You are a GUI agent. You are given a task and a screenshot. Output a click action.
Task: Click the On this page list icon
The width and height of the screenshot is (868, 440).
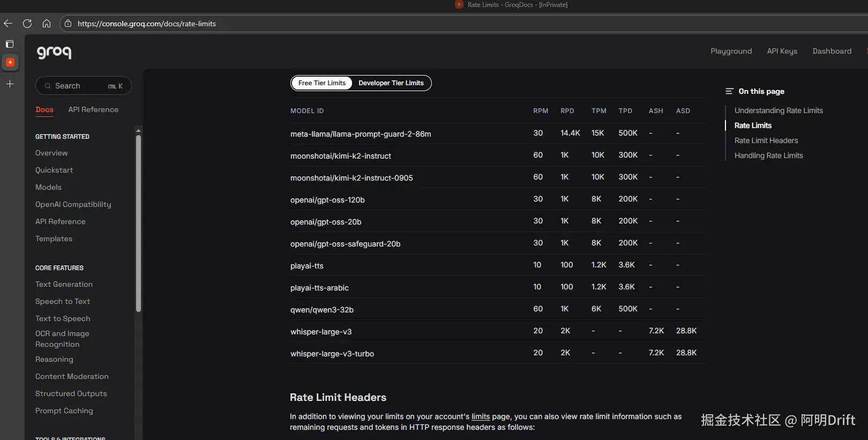729,91
